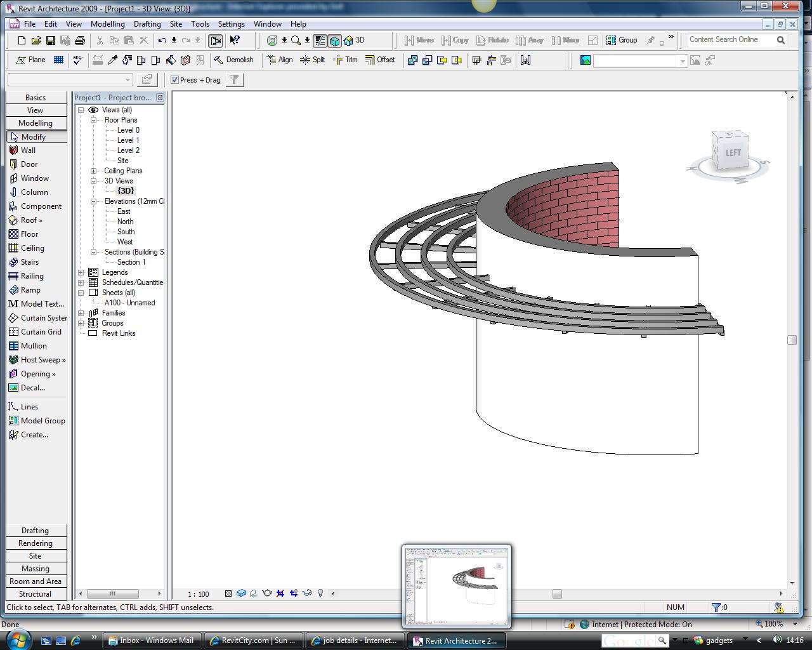The height and width of the screenshot is (650, 812).
Task: Click the ViewCube LEFT face
Action: pos(733,152)
